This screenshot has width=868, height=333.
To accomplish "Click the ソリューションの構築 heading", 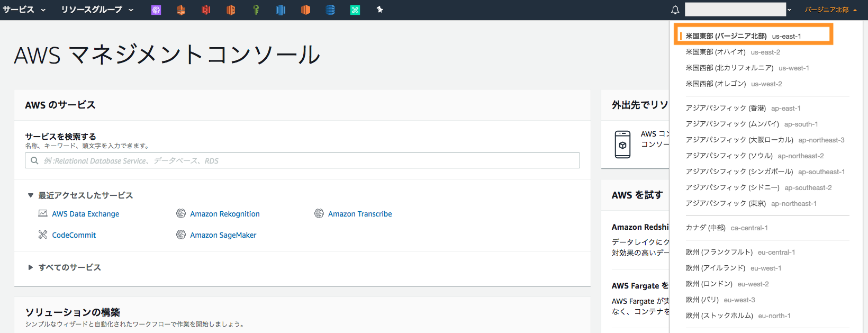I will click(73, 312).
